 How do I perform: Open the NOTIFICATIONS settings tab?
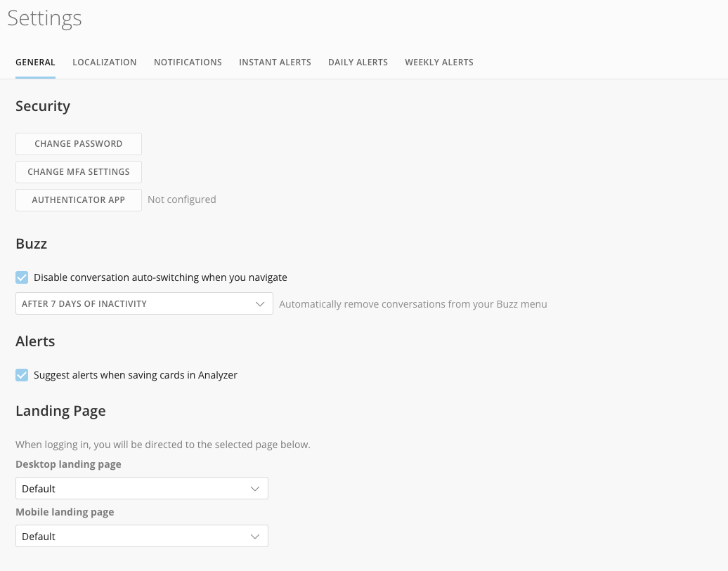pos(188,62)
